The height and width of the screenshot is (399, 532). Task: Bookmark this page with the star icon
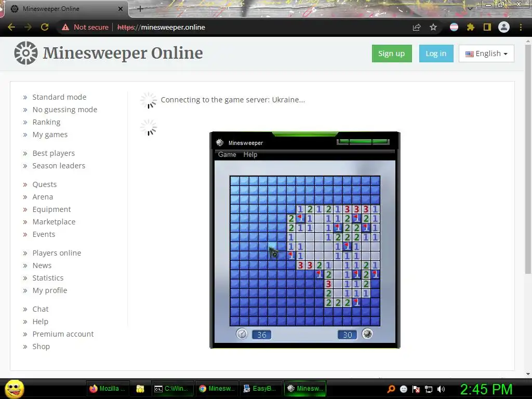(433, 27)
